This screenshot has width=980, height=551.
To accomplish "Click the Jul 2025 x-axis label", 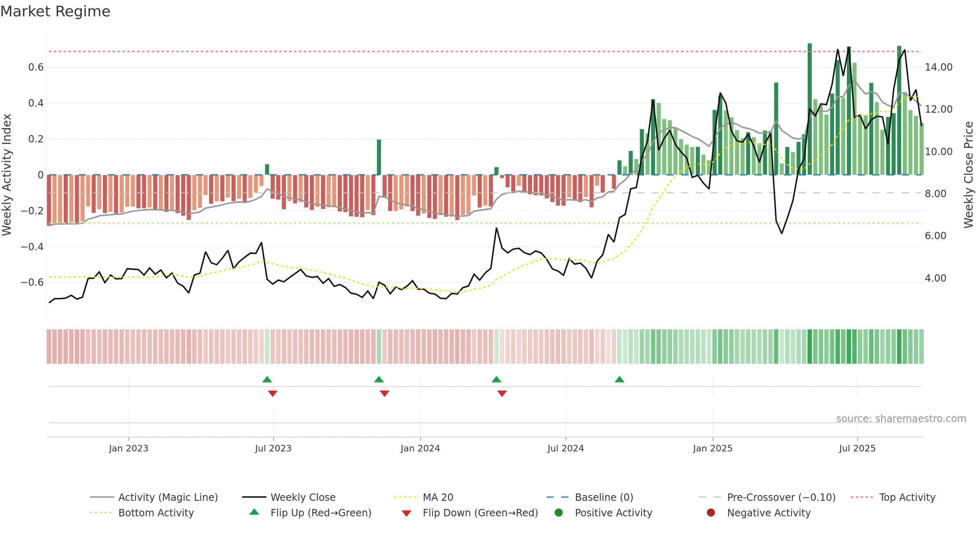I will [x=857, y=449].
